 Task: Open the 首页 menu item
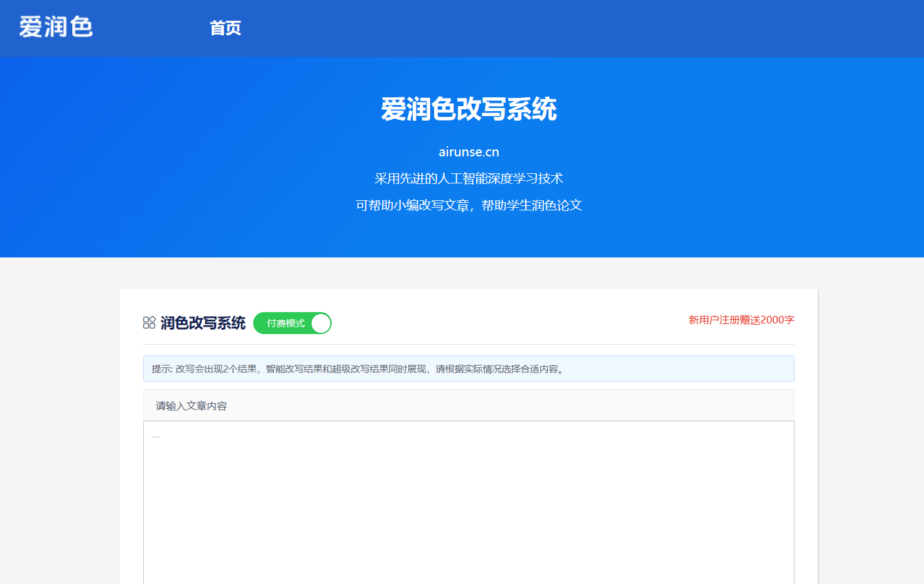tap(225, 28)
